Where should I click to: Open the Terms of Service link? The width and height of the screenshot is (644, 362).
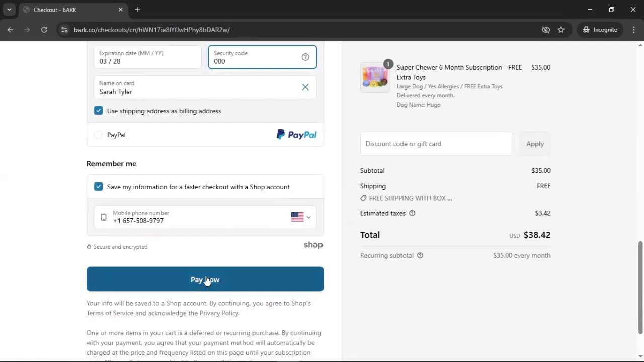pyautogui.click(x=110, y=313)
